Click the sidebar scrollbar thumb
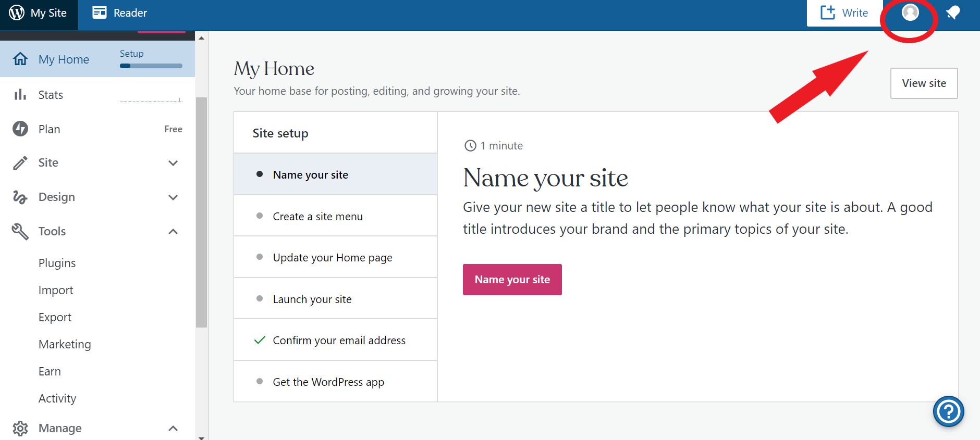The image size is (980, 440). pos(201,212)
